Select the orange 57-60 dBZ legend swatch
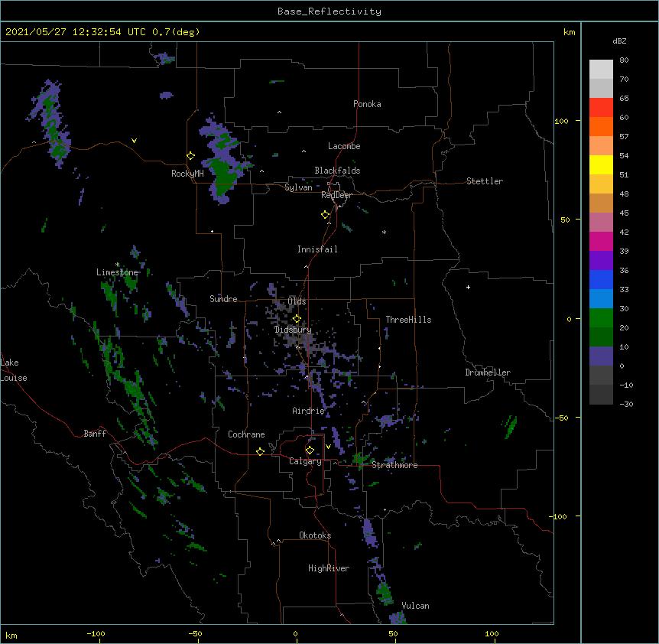659x644 pixels. [601, 126]
